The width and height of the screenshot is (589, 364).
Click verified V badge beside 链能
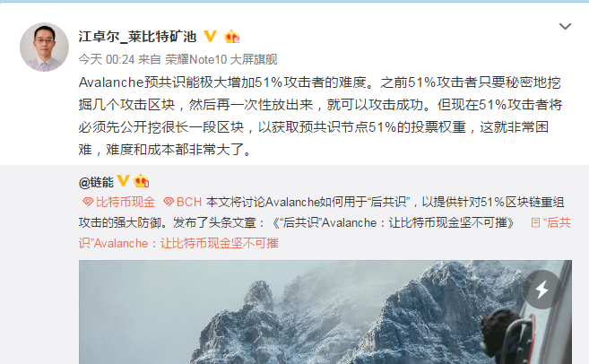pos(123,181)
